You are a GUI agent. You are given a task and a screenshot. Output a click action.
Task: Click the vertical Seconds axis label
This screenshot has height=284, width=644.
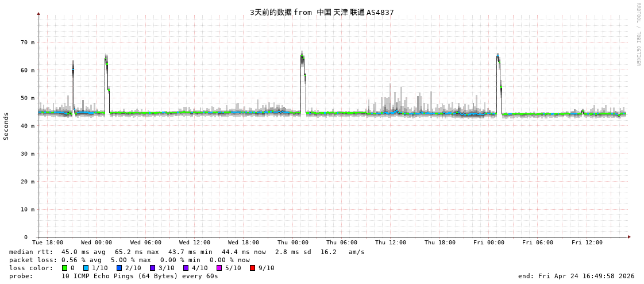6,126
